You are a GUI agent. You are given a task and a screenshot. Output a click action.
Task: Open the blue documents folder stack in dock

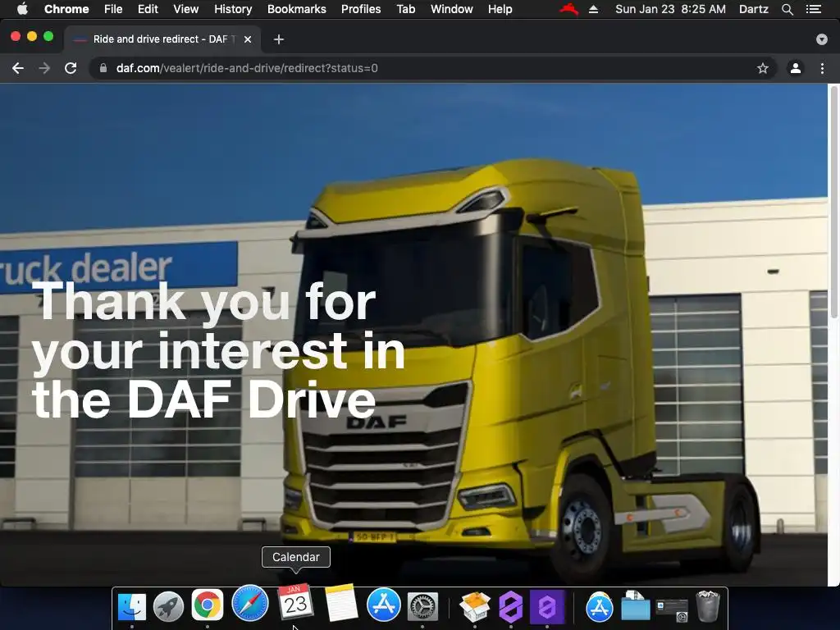pos(636,606)
